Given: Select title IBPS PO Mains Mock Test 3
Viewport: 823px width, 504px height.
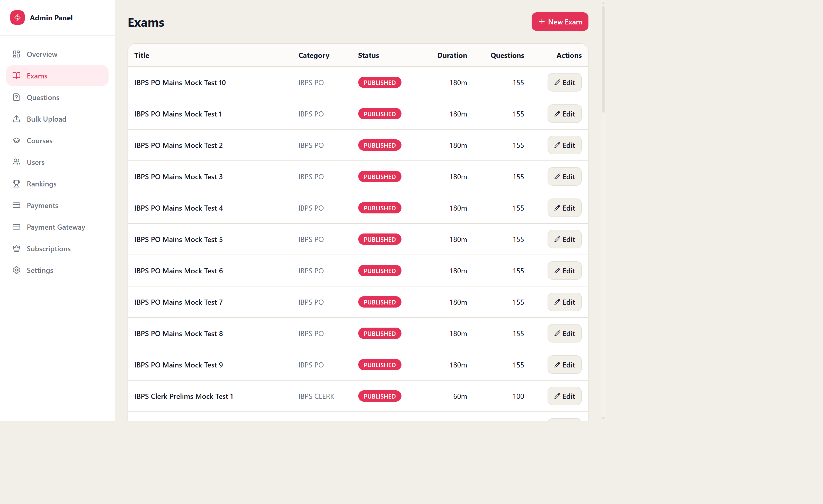Looking at the screenshot, I should 178,177.
